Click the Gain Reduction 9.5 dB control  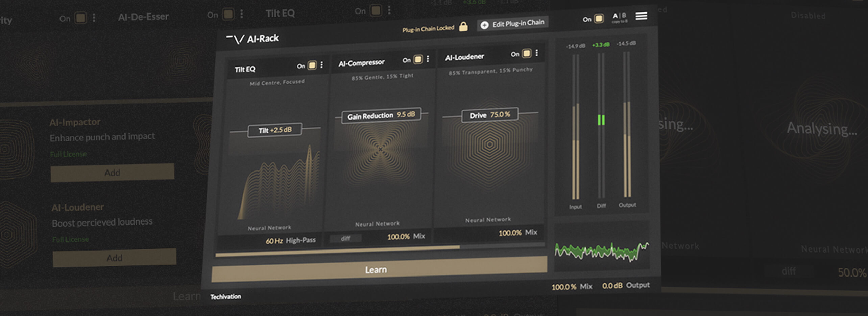[x=382, y=114]
